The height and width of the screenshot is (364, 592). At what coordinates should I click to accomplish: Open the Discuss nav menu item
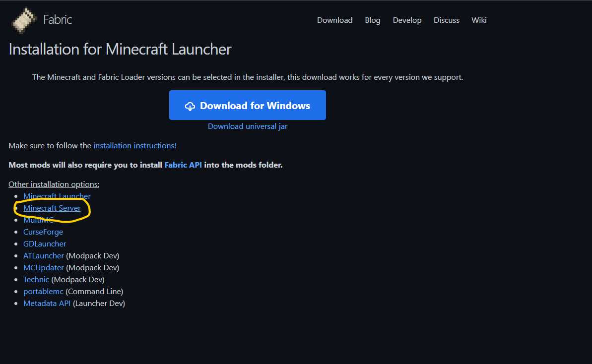tap(446, 20)
